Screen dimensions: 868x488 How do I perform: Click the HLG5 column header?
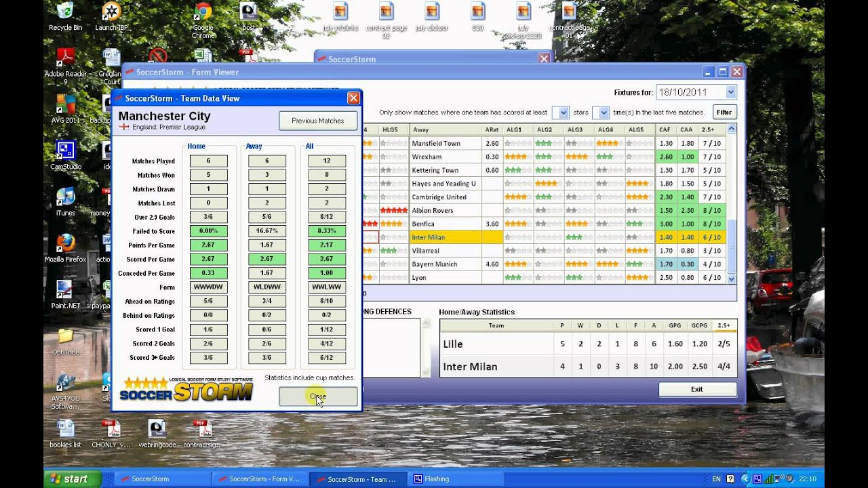(x=394, y=129)
